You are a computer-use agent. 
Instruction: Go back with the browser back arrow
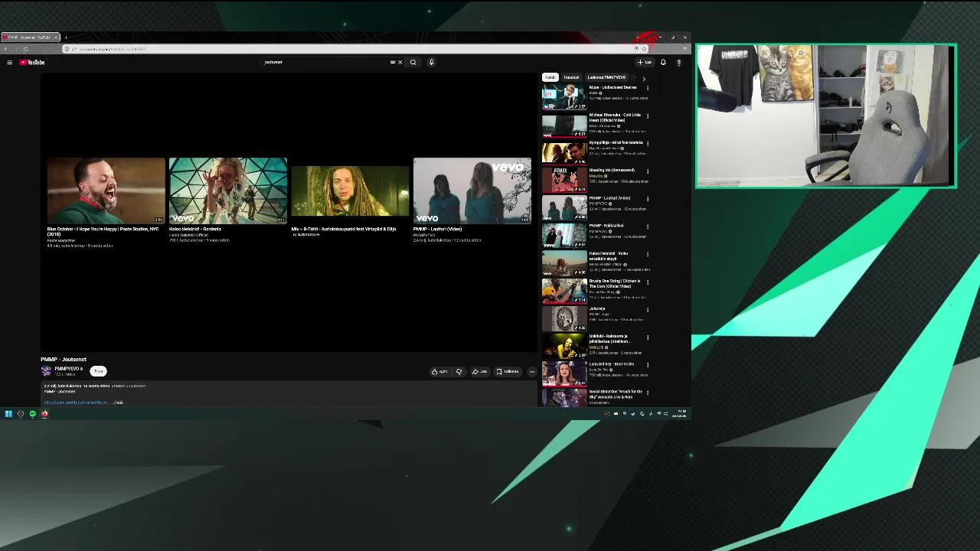6,49
